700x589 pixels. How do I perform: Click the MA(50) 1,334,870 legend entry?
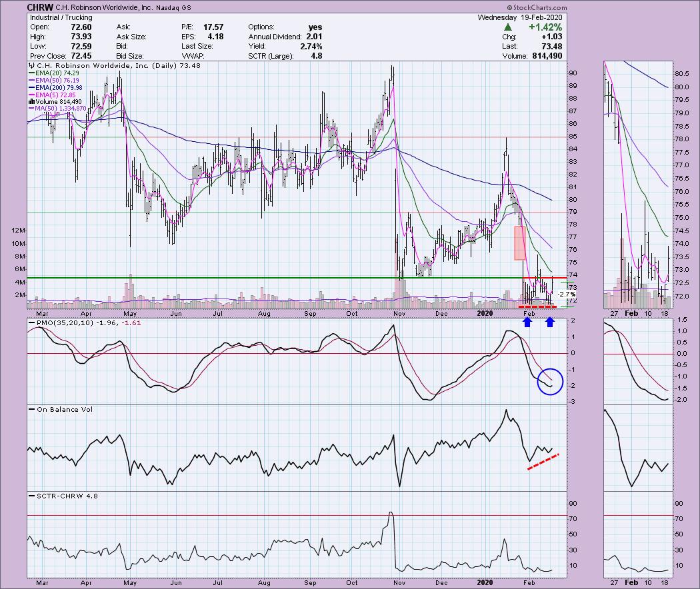click(x=57, y=109)
